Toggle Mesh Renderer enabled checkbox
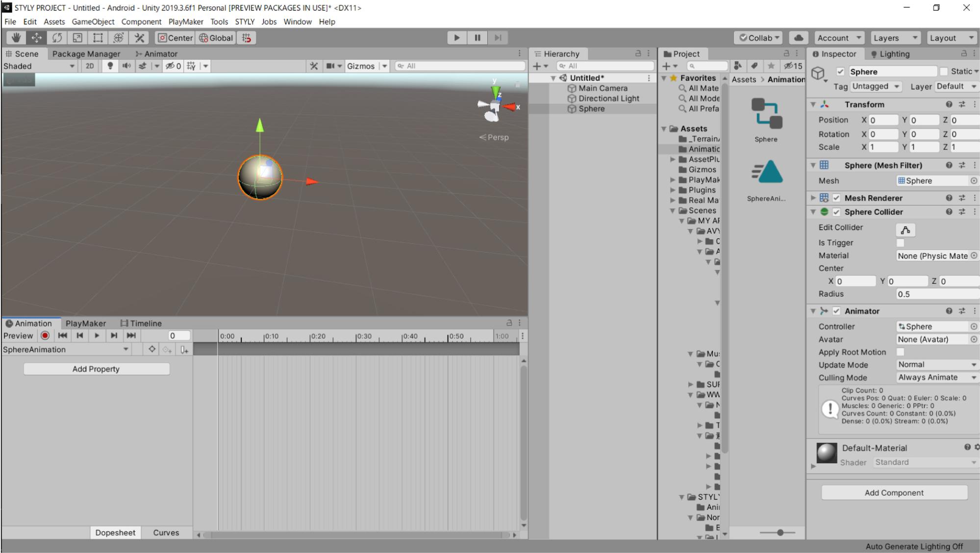This screenshot has height=553, width=980. [836, 198]
